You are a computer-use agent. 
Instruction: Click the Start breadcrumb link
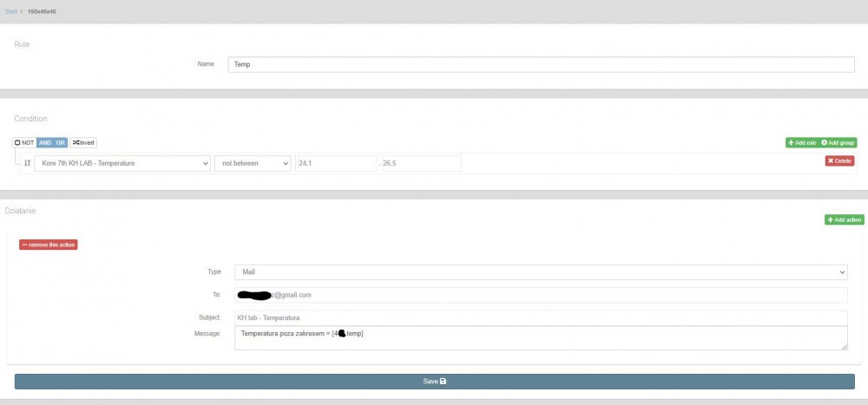point(10,11)
